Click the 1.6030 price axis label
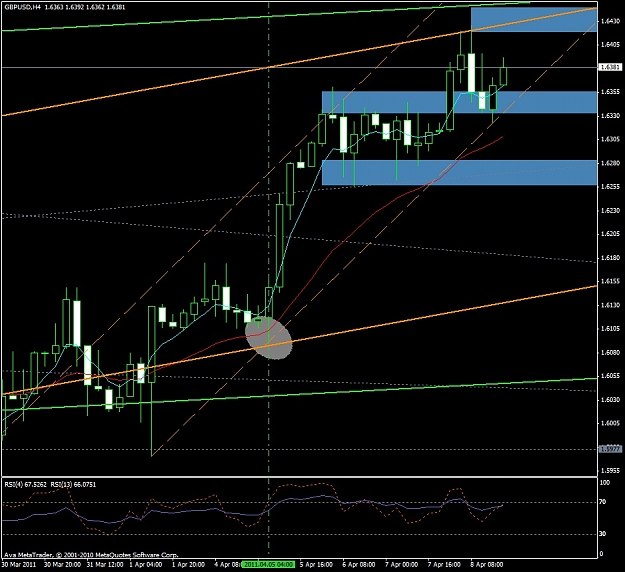The image size is (625, 572). (x=610, y=400)
